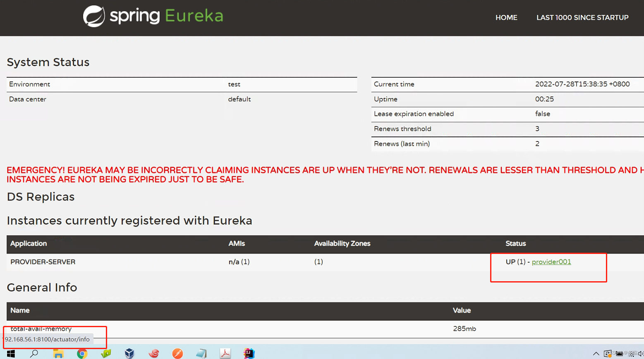The image size is (644, 359).
Task: Click the Availability Zones column header
Action: coord(342,244)
